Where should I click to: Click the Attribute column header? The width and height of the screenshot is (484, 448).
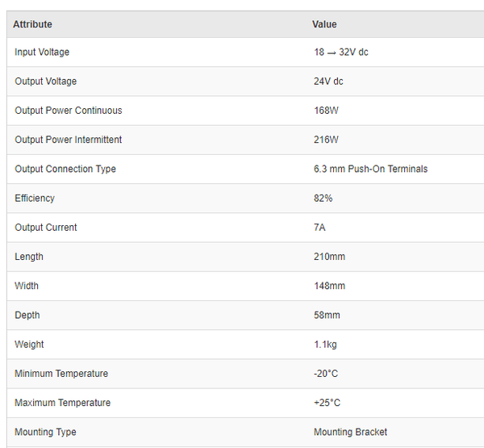32,24
